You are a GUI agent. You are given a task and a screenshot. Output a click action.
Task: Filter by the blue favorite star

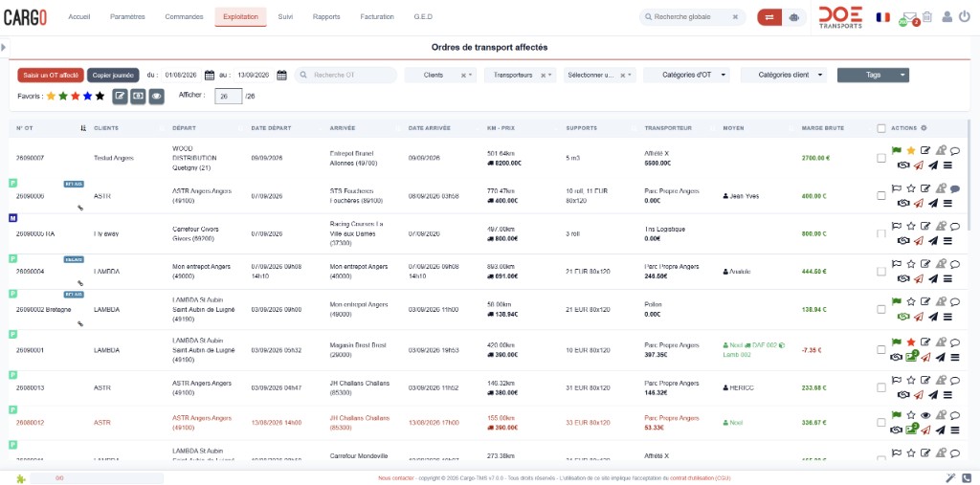pyautogui.click(x=87, y=97)
